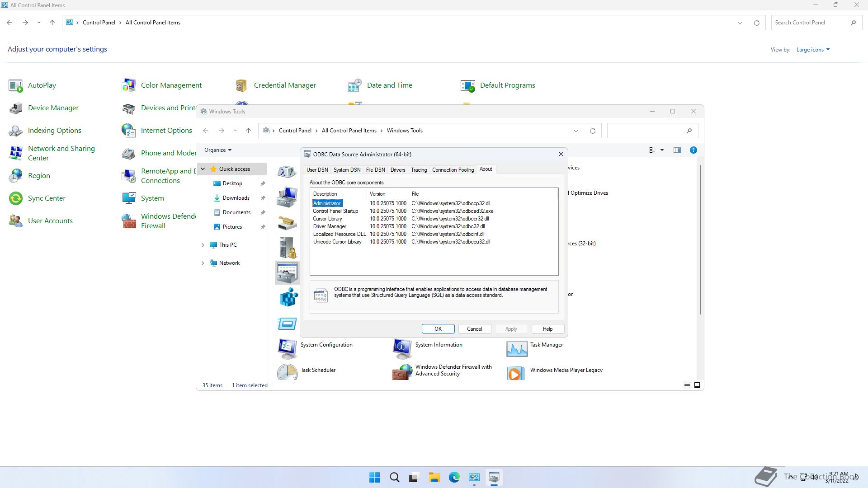Close the ODBC Data Source Administrator dialog
Screen dimensions: 868x488
pyautogui.click(x=561, y=154)
